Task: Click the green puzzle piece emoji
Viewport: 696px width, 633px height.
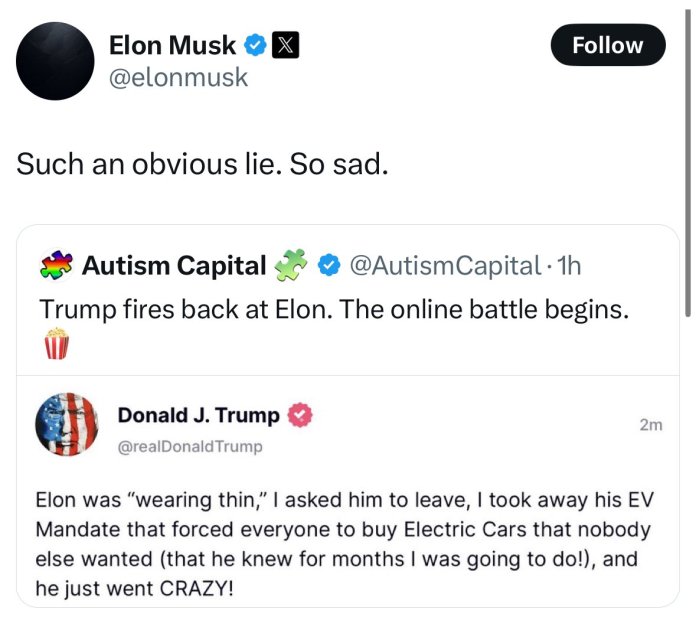Action: pos(289,265)
